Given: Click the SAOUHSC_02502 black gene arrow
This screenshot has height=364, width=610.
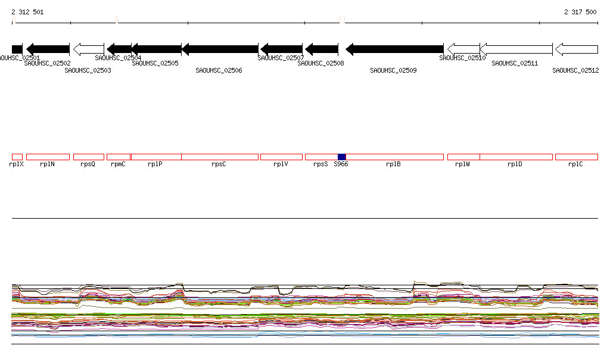Looking at the screenshot, I should [48, 49].
